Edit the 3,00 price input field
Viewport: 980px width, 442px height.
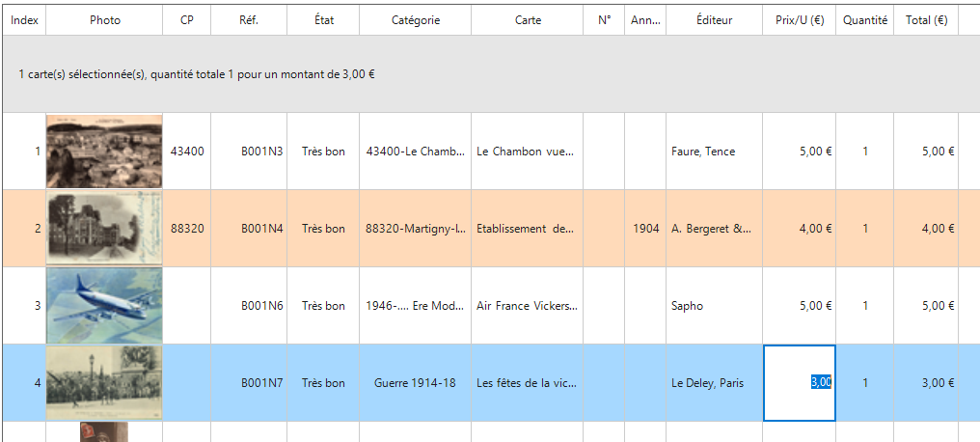pos(800,383)
